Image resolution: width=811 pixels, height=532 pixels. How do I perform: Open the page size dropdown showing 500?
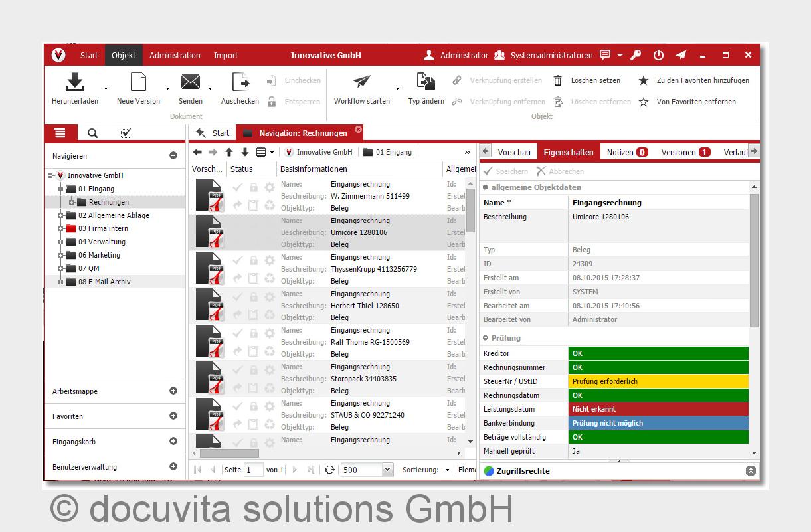pyautogui.click(x=387, y=470)
